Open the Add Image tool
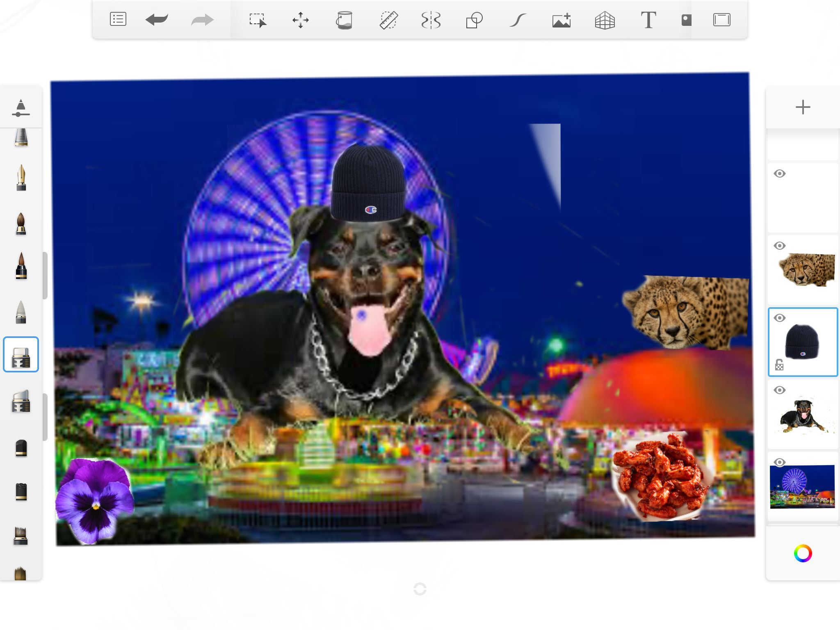 coord(562,20)
